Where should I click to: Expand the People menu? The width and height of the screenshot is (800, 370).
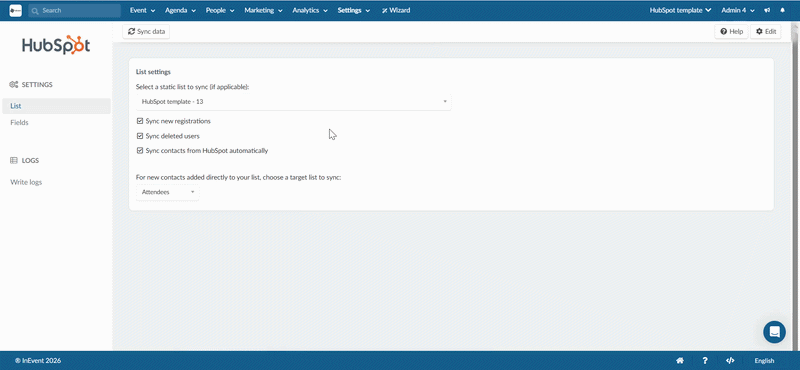220,10
